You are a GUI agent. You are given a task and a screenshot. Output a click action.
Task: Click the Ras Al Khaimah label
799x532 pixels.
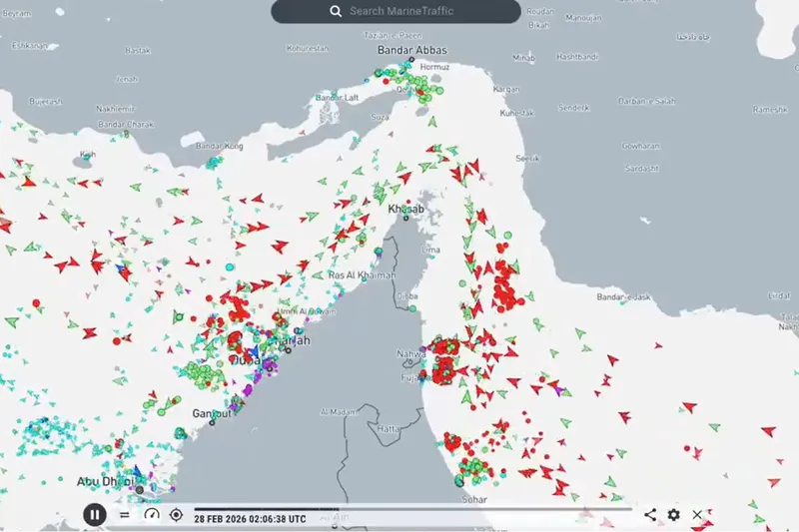(362, 274)
